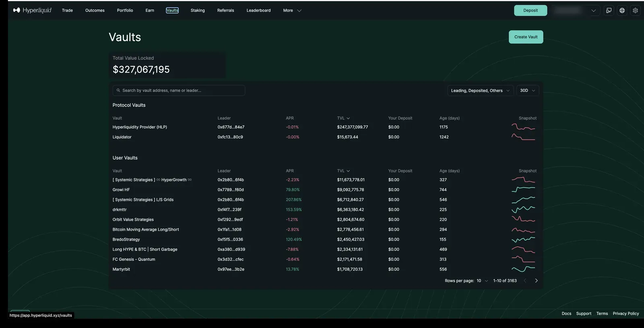
Task: Click the Hyperliquid logo
Action: pos(32,10)
